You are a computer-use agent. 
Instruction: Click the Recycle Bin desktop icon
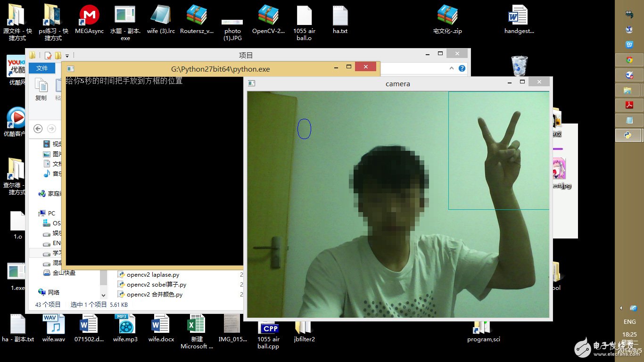click(x=519, y=66)
